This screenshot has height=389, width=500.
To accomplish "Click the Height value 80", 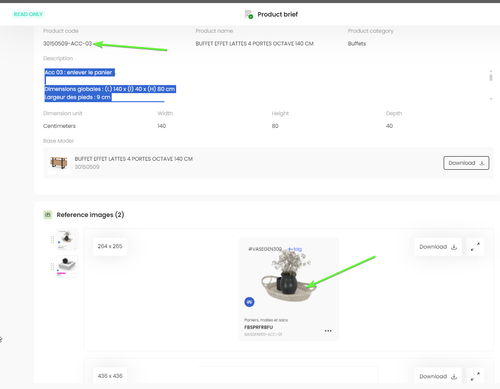I will [275, 126].
